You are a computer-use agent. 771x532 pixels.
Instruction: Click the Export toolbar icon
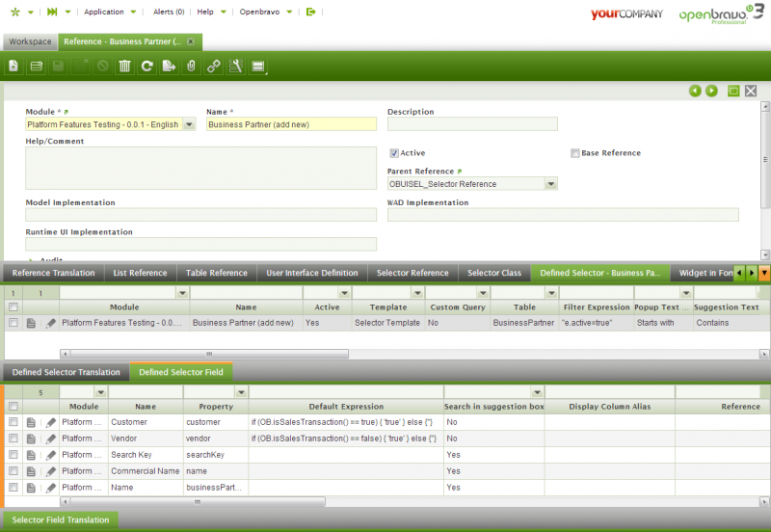click(x=169, y=66)
